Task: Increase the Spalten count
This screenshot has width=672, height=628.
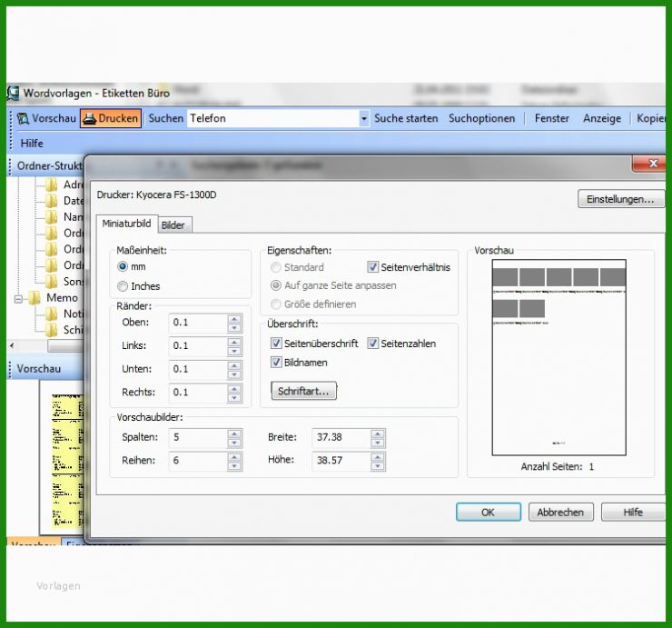Action: (x=234, y=434)
